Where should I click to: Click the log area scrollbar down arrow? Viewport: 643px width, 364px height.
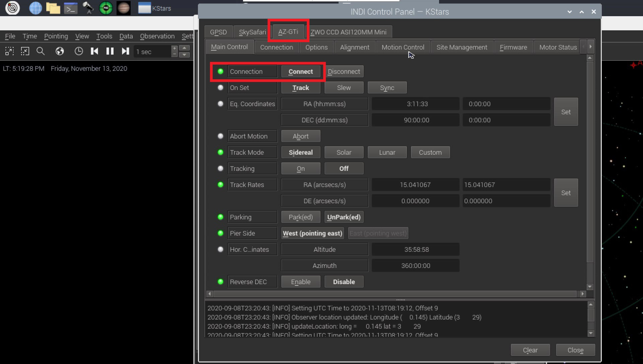[x=591, y=333]
